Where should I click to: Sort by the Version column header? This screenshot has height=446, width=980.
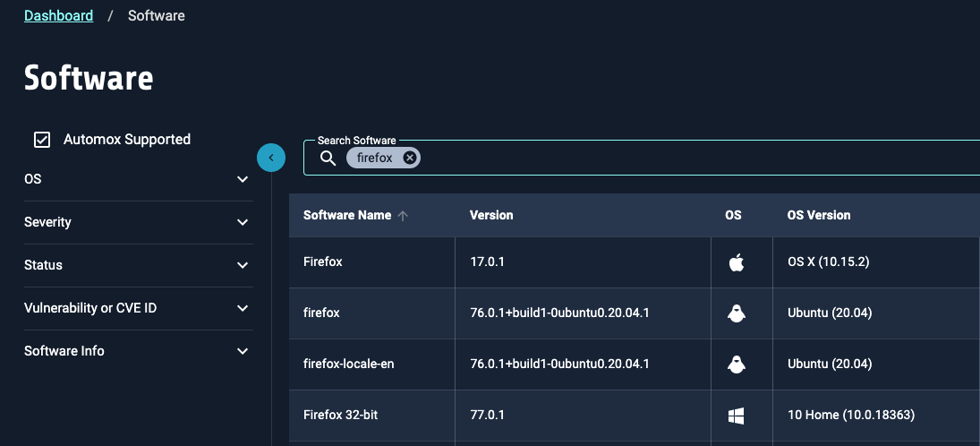click(491, 215)
